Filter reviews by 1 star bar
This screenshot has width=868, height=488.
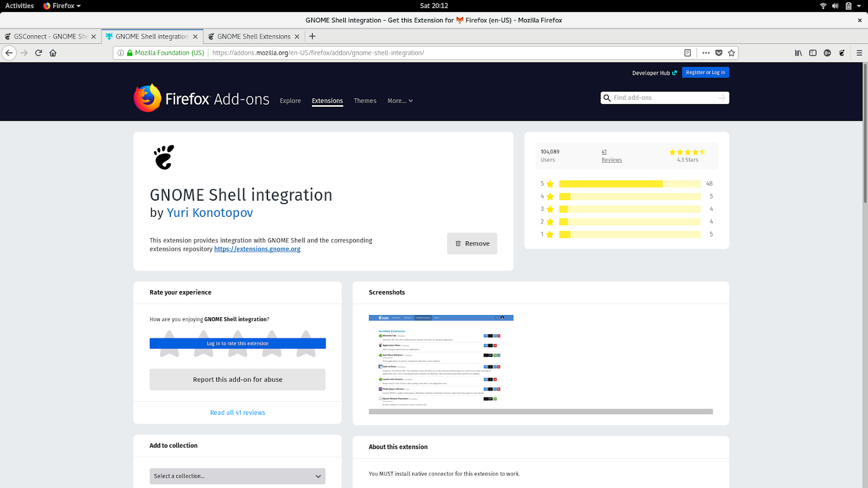coord(629,234)
